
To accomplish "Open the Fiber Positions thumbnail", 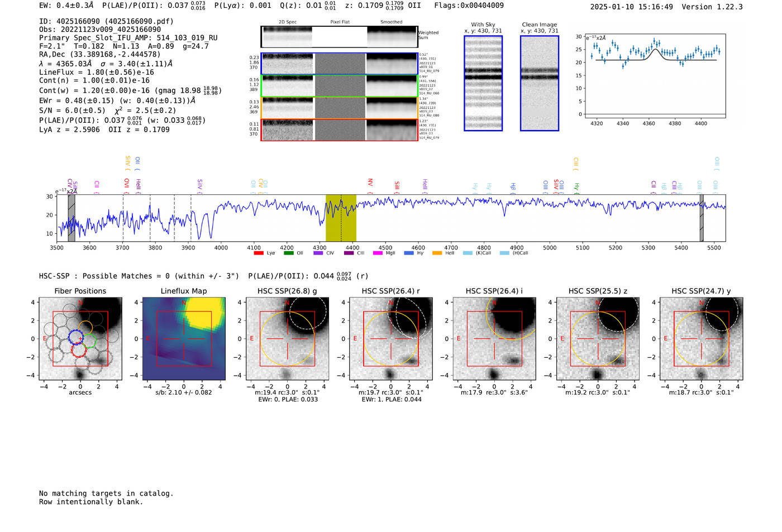I will coord(80,339).
